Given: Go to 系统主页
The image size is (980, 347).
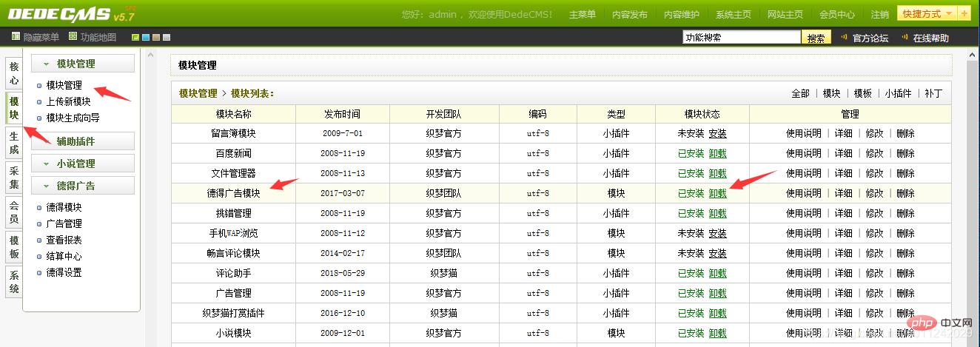Looking at the screenshot, I should 734,15.
